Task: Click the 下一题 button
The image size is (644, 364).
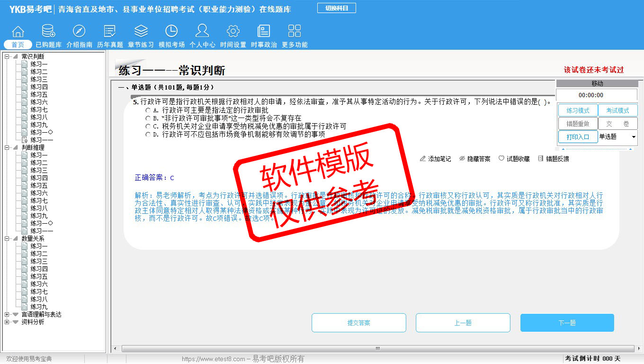Action: (x=567, y=323)
